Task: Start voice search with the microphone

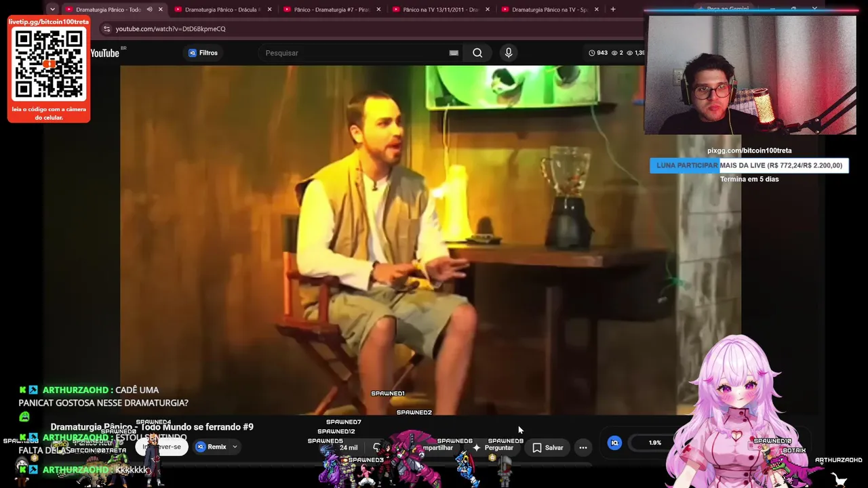Action: (x=509, y=53)
